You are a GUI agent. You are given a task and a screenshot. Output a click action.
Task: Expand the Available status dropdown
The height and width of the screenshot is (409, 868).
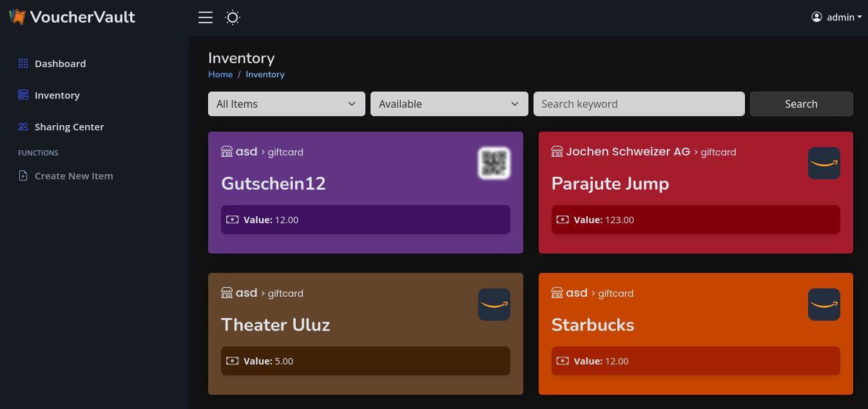pyautogui.click(x=449, y=104)
